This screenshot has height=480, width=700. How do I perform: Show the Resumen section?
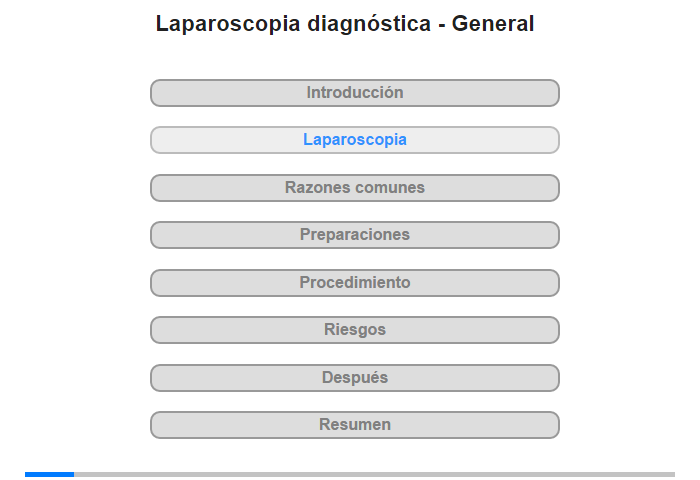(354, 425)
